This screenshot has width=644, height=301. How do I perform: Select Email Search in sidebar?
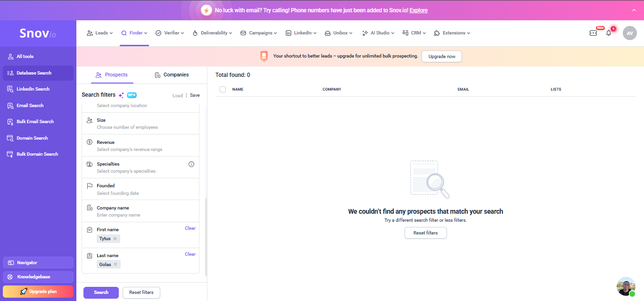(38, 106)
